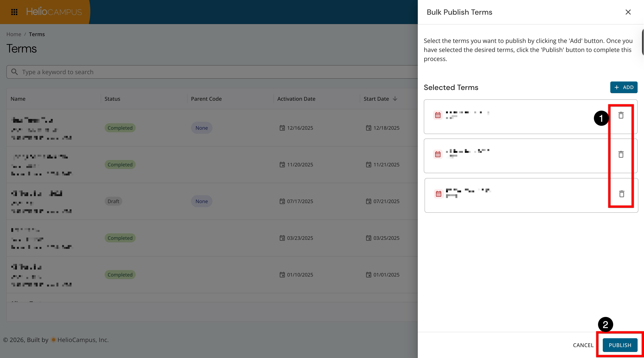
Task: Click calendar icon beside 07/21/2025
Action: pyautogui.click(x=369, y=201)
